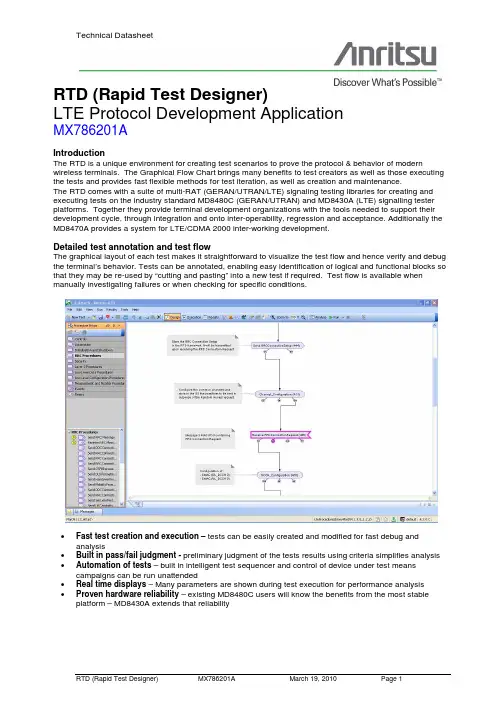504x713 pixels.
Task: Click the Analyze toolbar button
Action: coord(318,317)
